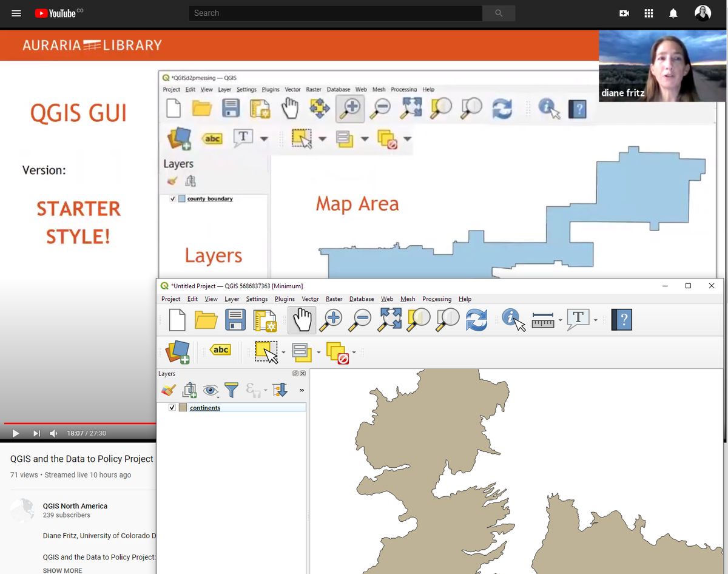Open a project with the folder icon in Untitled Project window

coord(206,320)
